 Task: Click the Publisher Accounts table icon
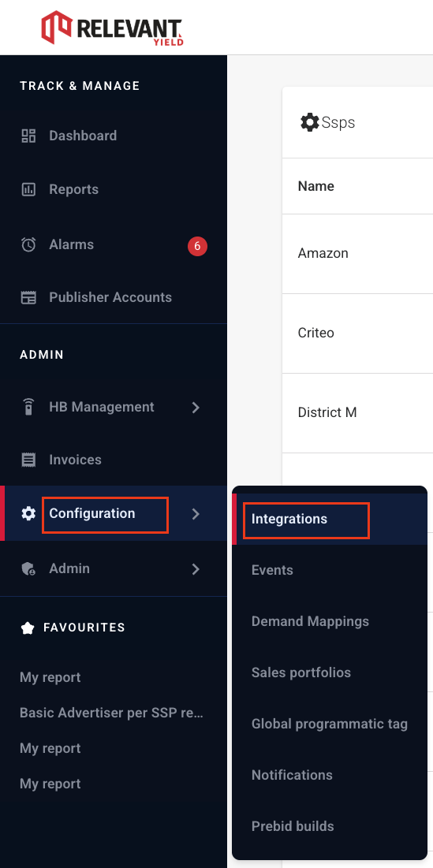pos(28,297)
